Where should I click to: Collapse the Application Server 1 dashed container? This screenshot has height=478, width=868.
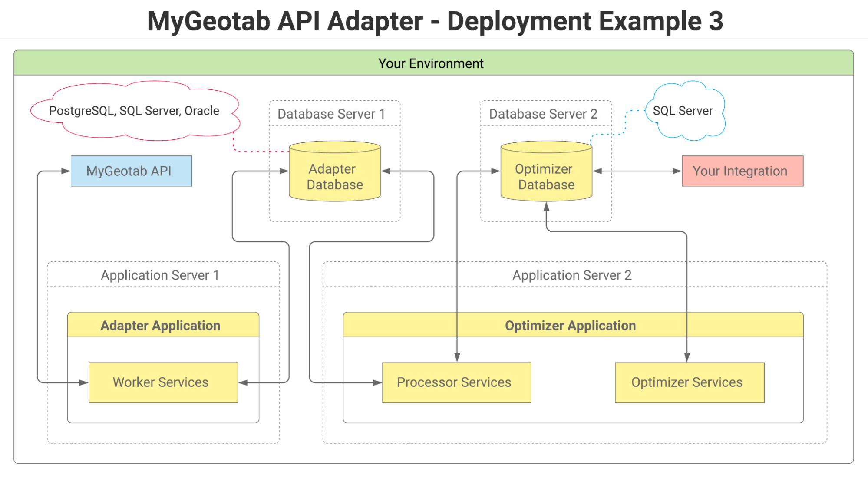pyautogui.click(x=160, y=274)
